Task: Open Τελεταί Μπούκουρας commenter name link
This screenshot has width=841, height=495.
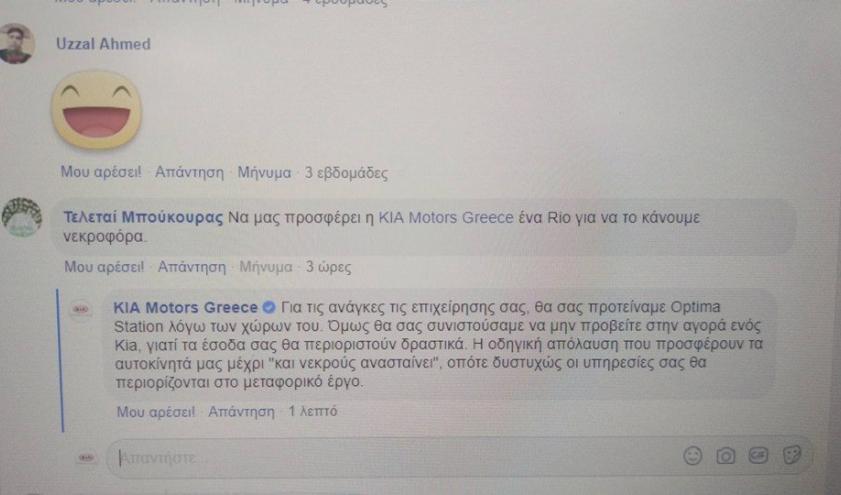Action: point(143,218)
